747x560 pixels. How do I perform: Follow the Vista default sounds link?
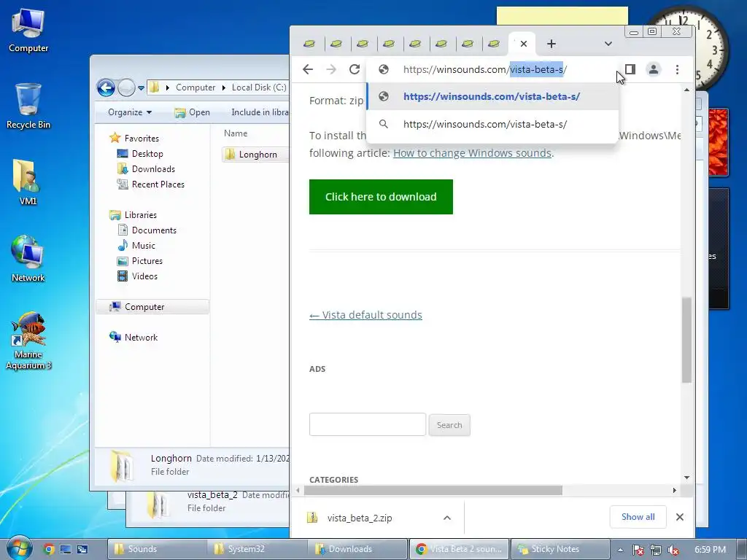(x=365, y=315)
